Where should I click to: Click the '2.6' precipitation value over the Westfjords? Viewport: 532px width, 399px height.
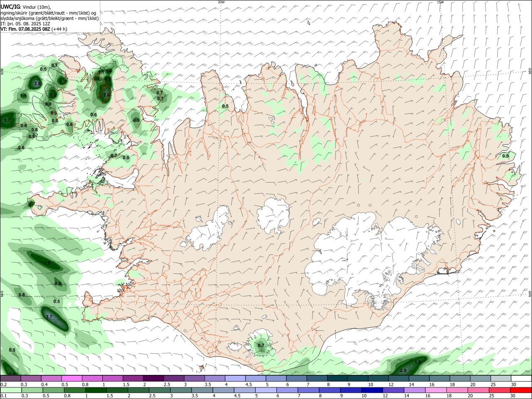coord(106,95)
